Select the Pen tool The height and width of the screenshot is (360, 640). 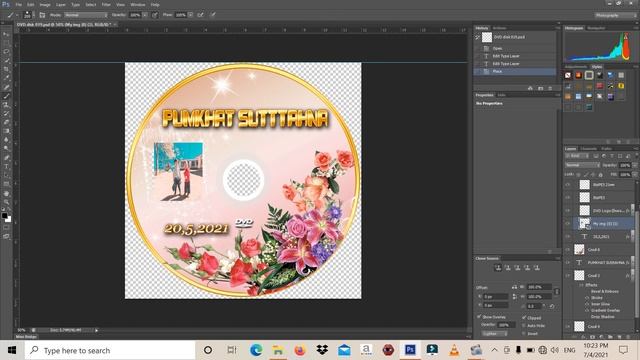click(x=6, y=158)
